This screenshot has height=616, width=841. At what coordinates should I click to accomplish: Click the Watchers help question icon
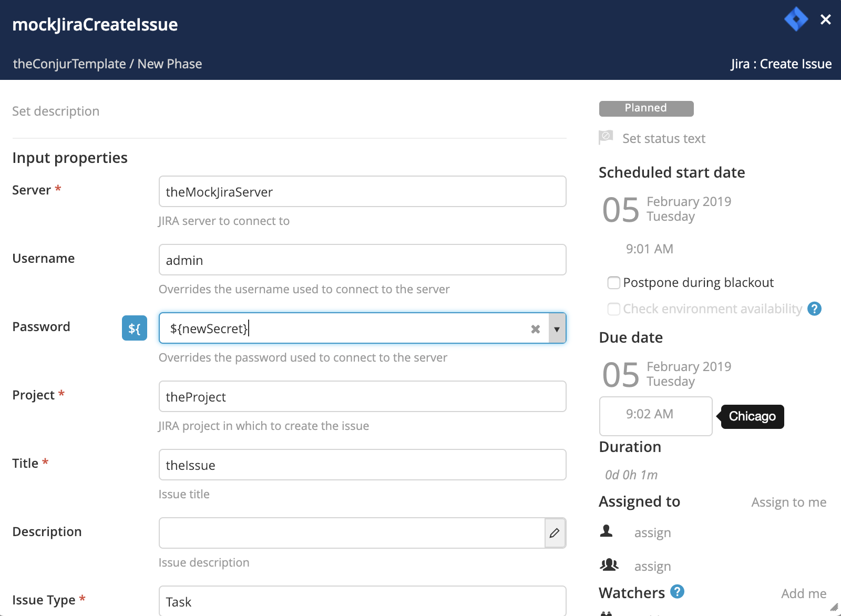(678, 592)
